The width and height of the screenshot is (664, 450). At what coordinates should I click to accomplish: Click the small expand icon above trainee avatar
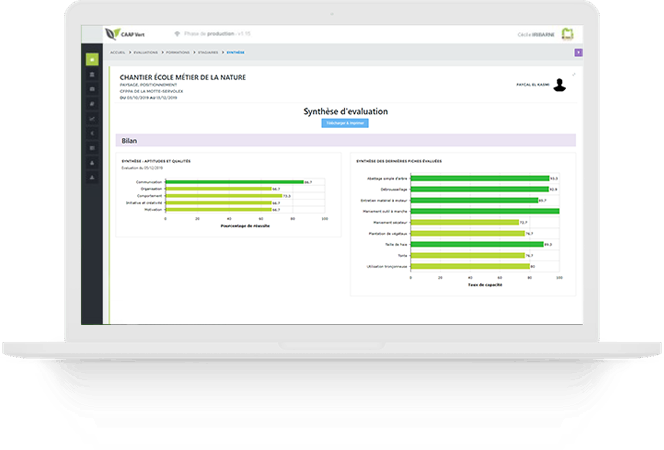[x=574, y=75]
